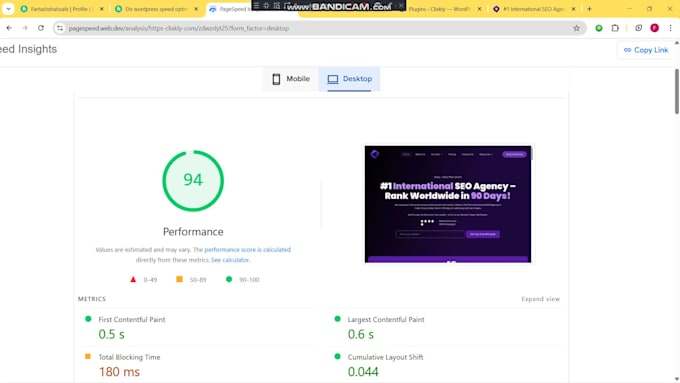Click the METRICS section heading
680x383 pixels.
(x=92, y=299)
